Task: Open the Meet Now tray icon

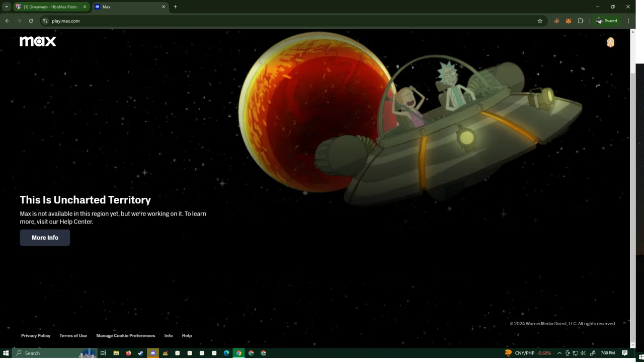Action: coord(568,353)
